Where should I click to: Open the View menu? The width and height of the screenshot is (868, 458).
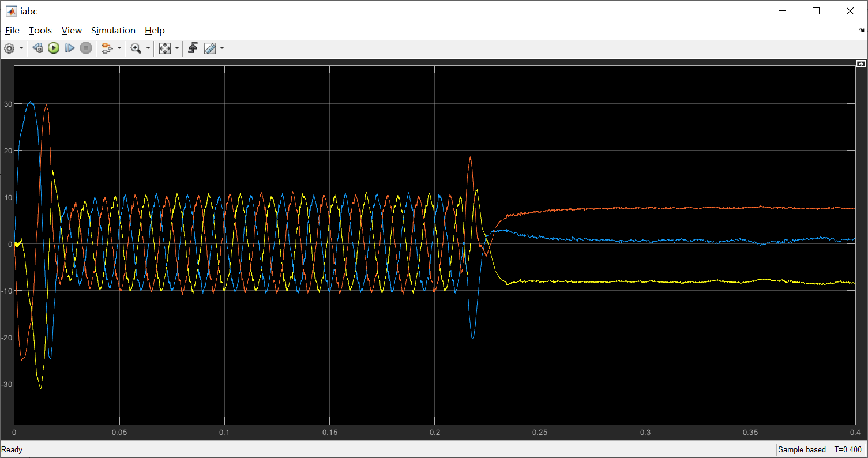[x=72, y=30]
